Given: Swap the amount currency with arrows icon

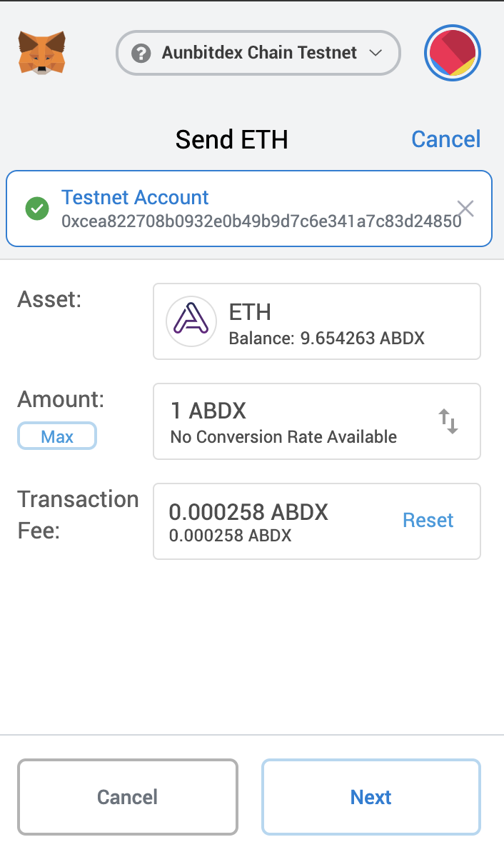Looking at the screenshot, I should [x=448, y=421].
